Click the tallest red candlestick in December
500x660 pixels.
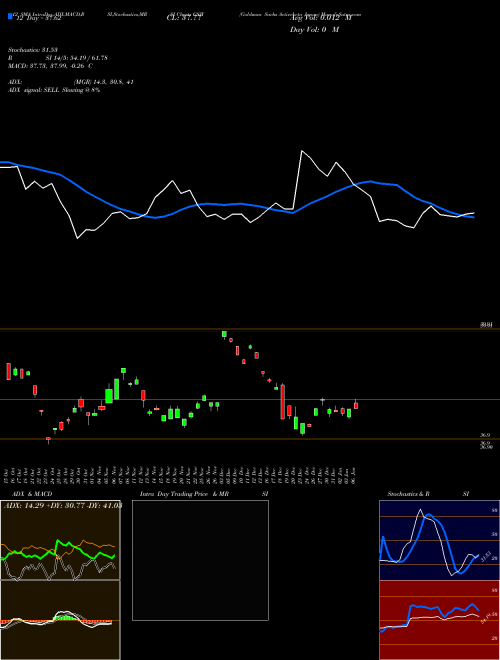pos(282,402)
